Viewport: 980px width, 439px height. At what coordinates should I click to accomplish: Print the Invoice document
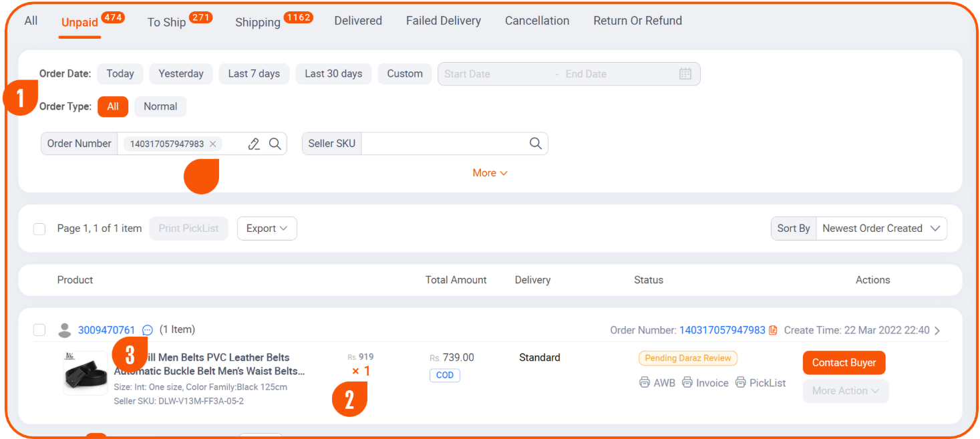point(705,383)
